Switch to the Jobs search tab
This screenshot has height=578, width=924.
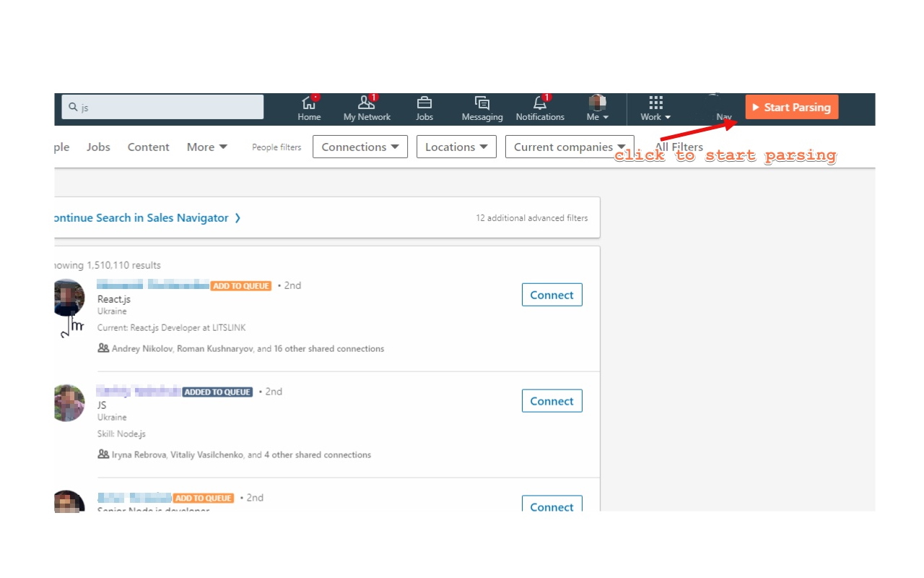tap(98, 147)
